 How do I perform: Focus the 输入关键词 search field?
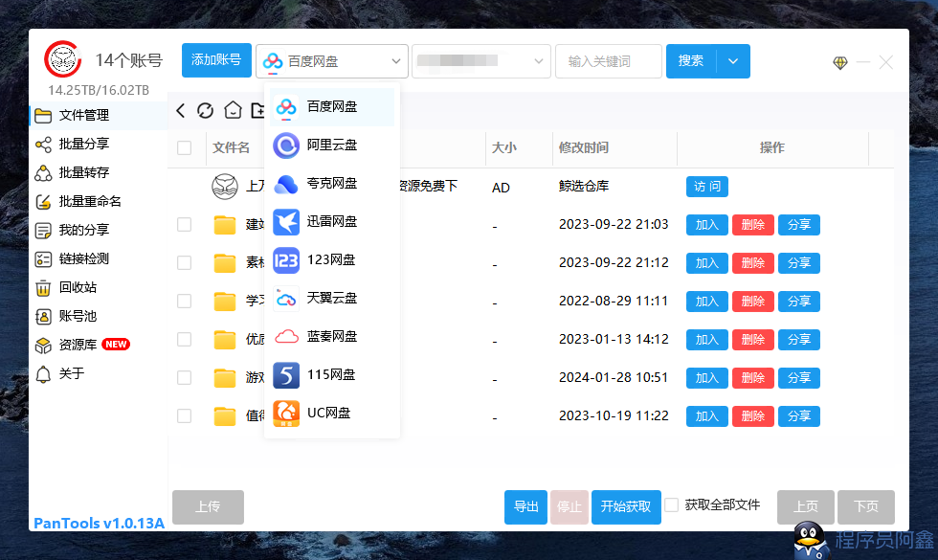point(609,61)
